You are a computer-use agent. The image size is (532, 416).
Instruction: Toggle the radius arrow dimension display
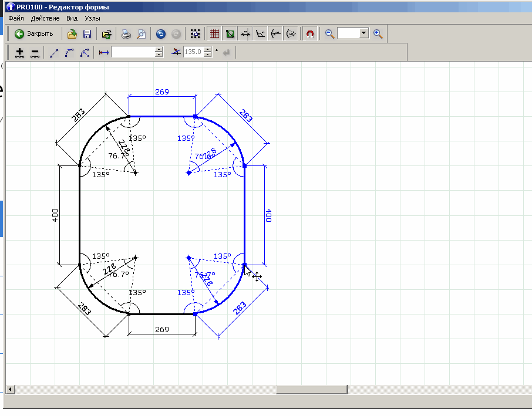tap(276, 34)
